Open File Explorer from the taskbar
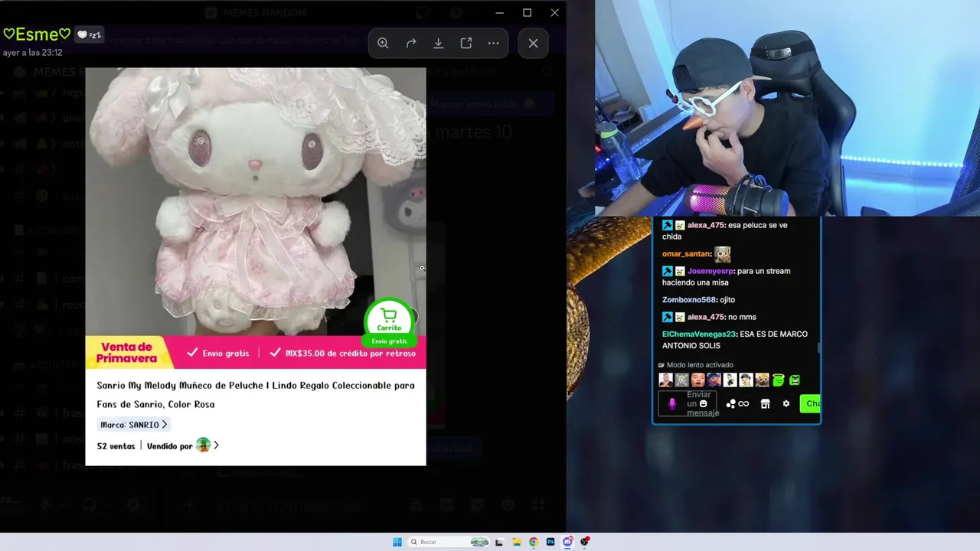Viewport: 980px width, 551px height. click(517, 542)
